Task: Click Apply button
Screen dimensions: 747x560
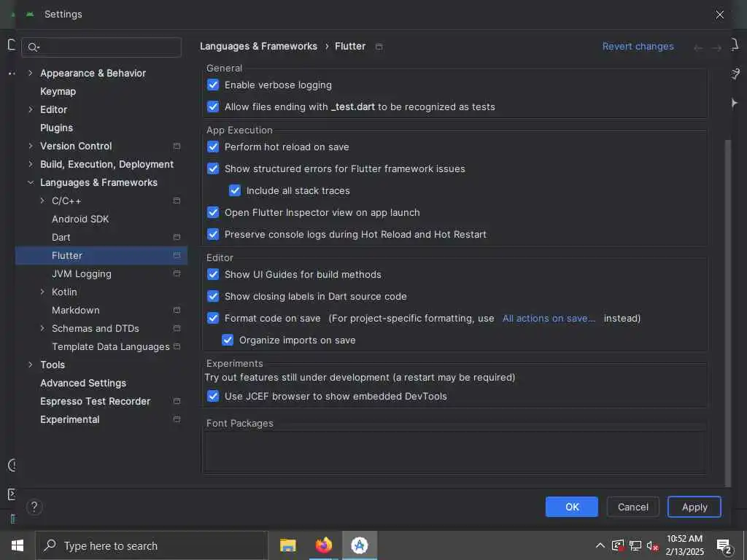Action: coord(694,507)
